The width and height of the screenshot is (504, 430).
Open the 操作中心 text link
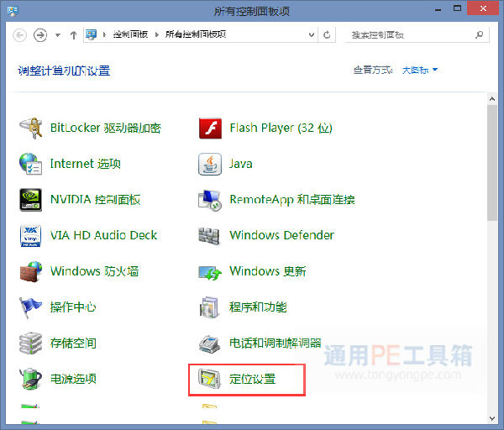pyautogui.click(x=73, y=307)
